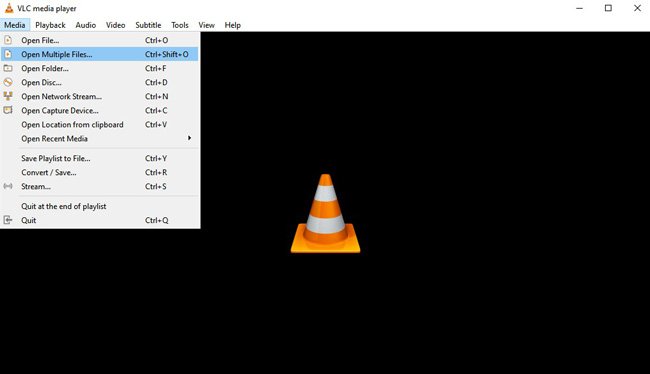
Task: Click the large VLC cone in video area
Action: [x=325, y=214]
